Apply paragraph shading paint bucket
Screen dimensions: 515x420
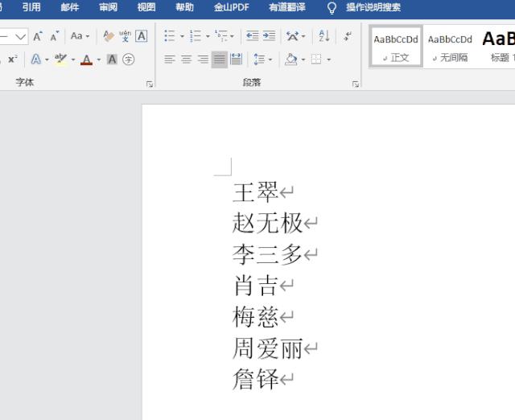pyautogui.click(x=291, y=60)
